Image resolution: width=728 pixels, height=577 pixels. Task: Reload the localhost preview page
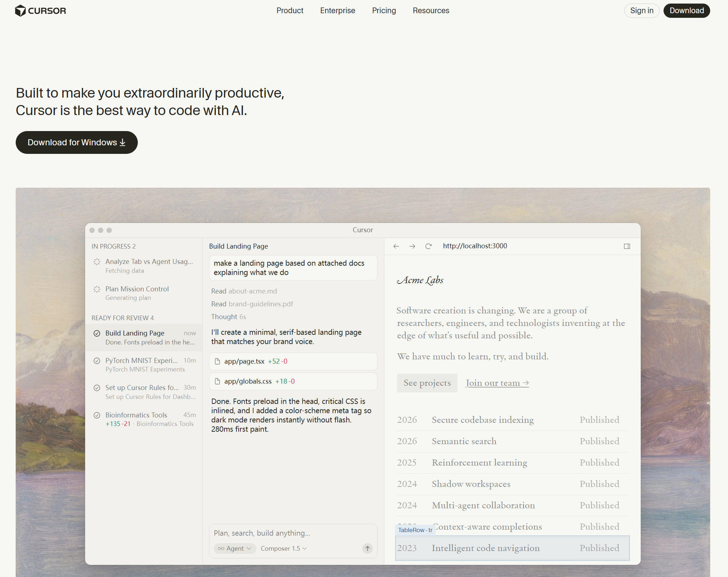428,246
